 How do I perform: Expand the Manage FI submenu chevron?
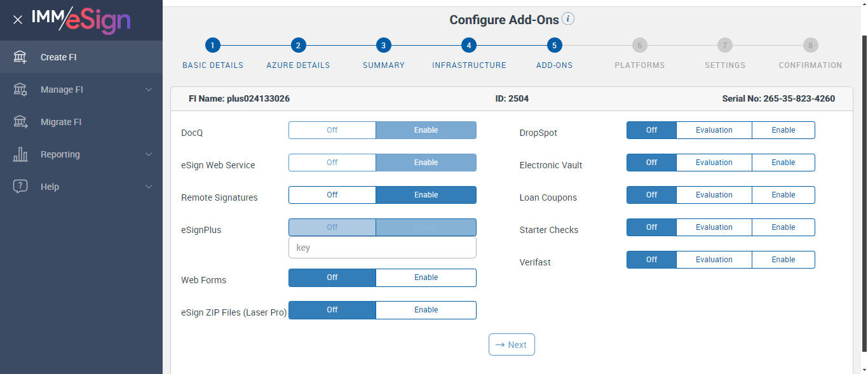click(149, 90)
